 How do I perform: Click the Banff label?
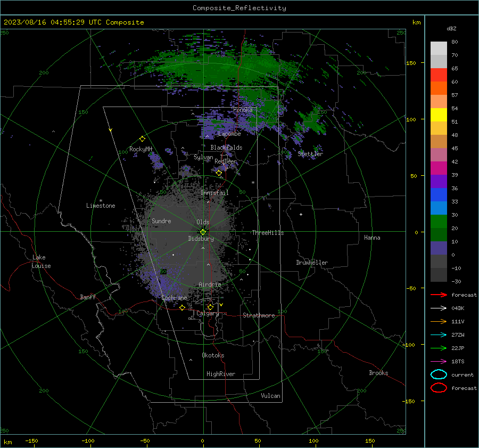click(x=88, y=297)
